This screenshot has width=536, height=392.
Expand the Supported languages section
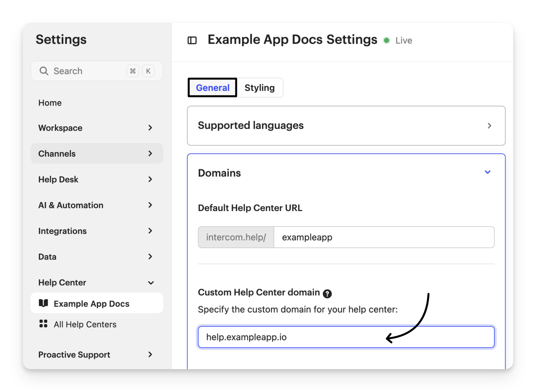coord(346,126)
